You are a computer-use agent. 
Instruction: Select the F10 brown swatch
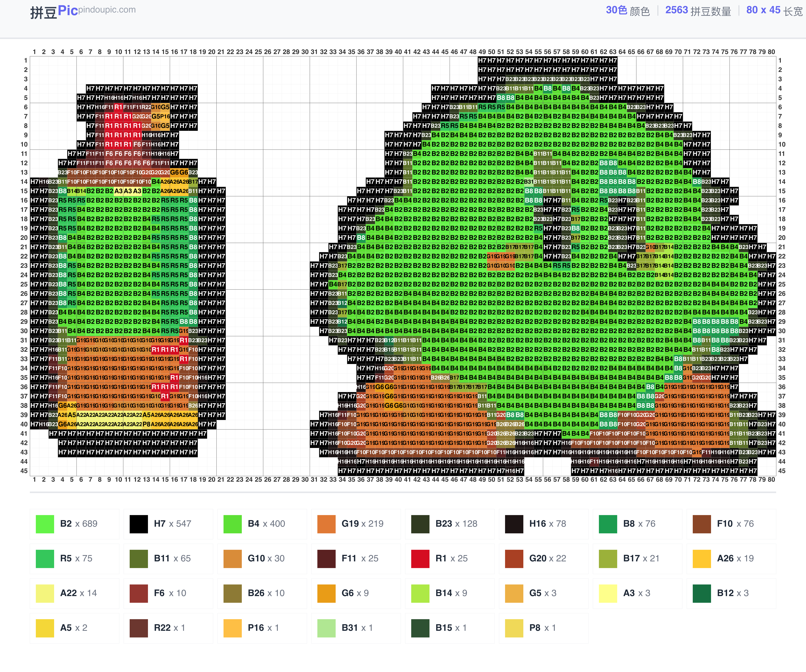(x=702, y=524)
